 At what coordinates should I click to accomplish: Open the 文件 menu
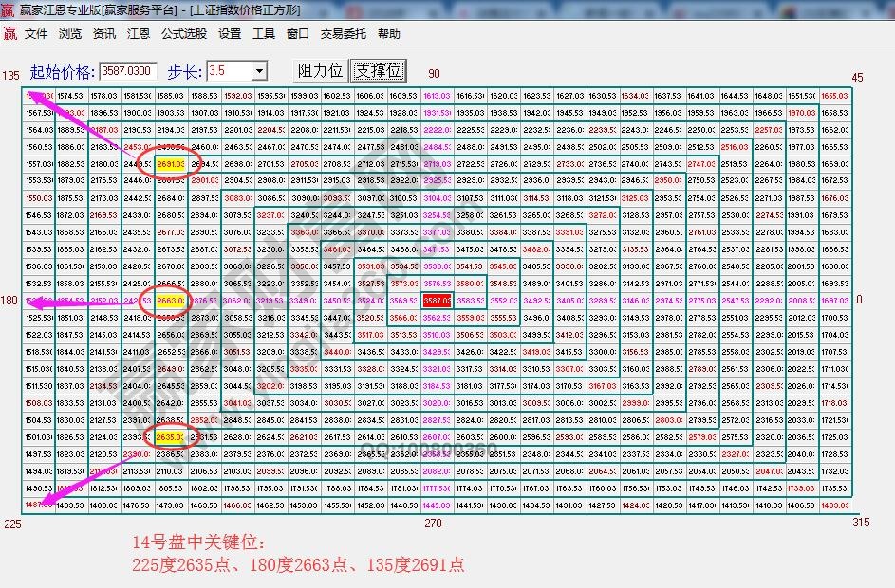click(x=35, y=33)
